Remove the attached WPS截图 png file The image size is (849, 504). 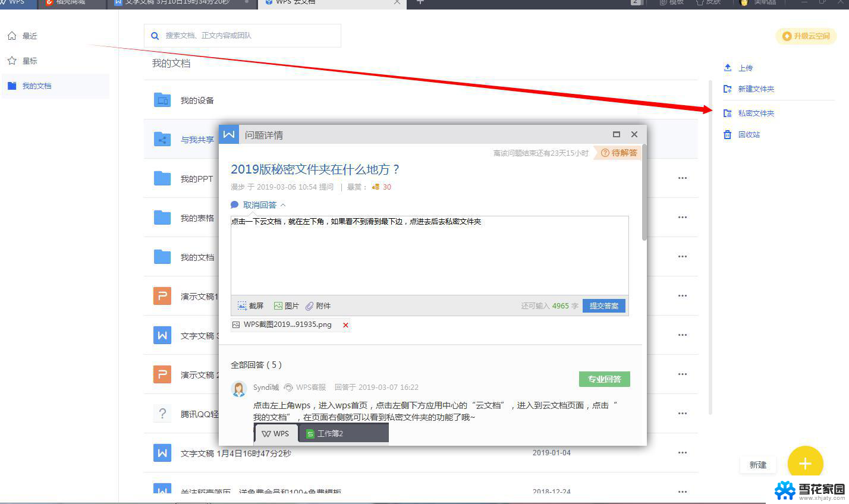coord(345,325)
